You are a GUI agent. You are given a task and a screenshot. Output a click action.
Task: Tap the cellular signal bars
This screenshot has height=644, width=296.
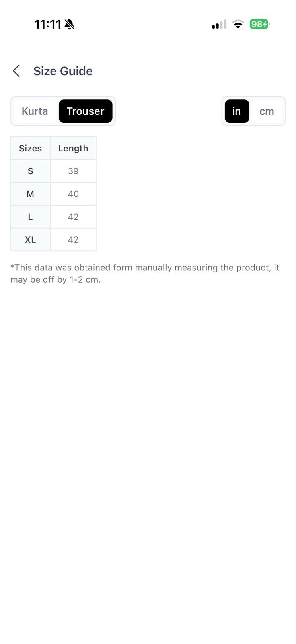(219, 25)
